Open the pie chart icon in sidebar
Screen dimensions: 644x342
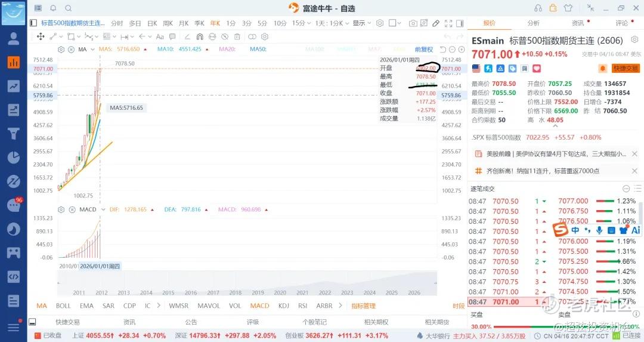point(14,158)
